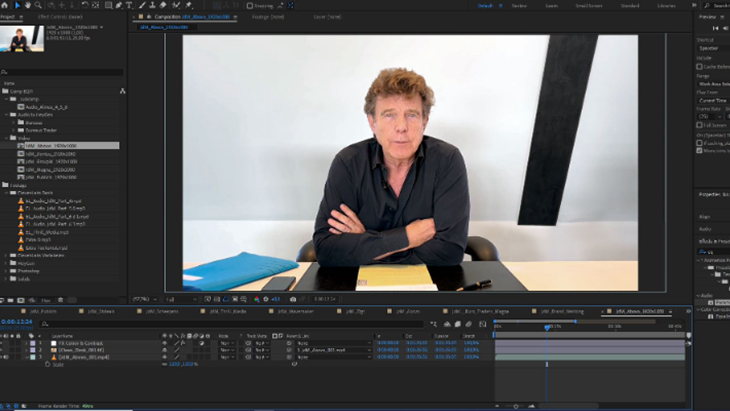Select the Zoom magnifier tool
This screenshot has height=411, width=730.
coord(38,5)
